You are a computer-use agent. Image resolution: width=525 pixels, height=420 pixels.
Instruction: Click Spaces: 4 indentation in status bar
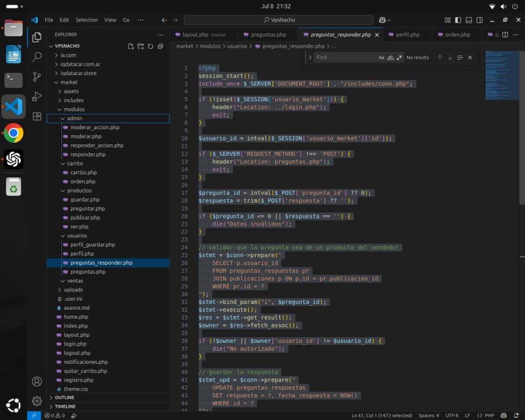point(428,416)
